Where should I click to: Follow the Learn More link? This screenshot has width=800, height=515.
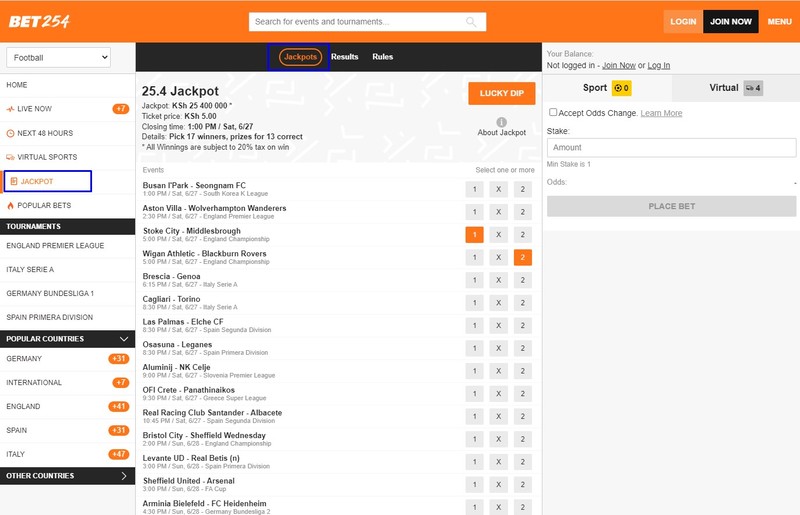[x=661, y=113]
